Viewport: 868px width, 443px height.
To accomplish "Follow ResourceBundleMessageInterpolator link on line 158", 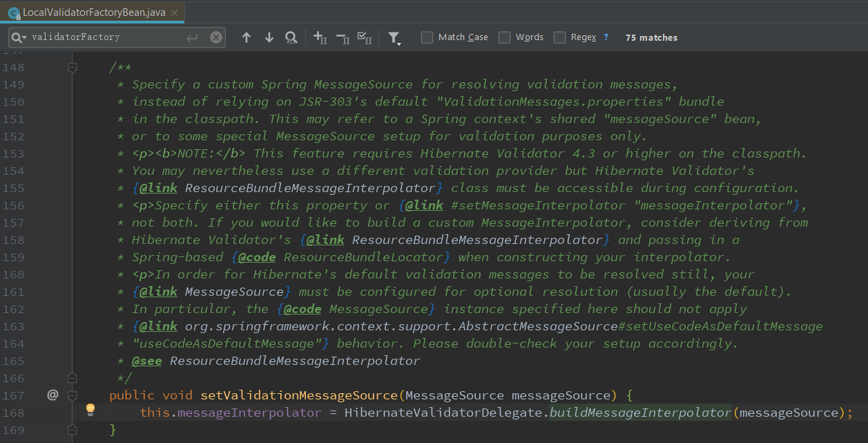I will click(478, 240).
